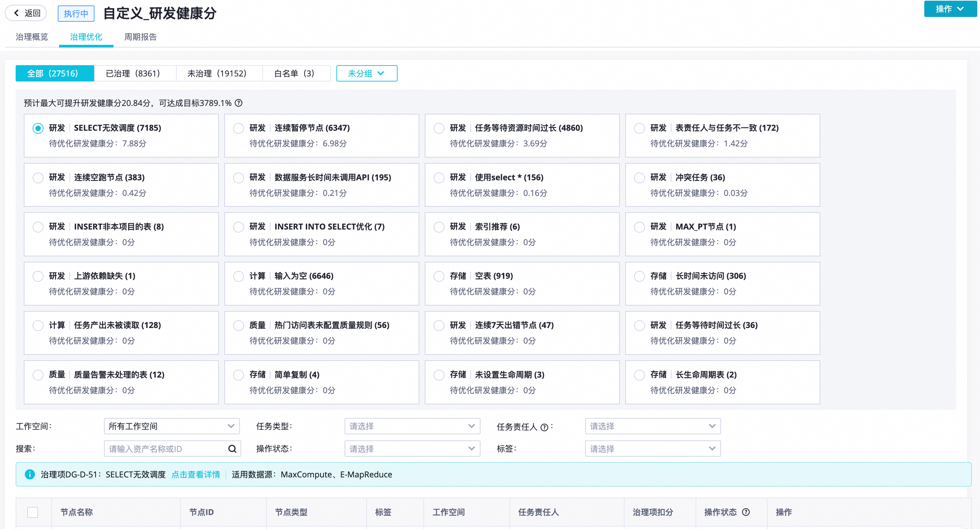Select the 任务产出未被读取 (128) radio option
This screenshot has height=529, width=980.
coord(38,325)
